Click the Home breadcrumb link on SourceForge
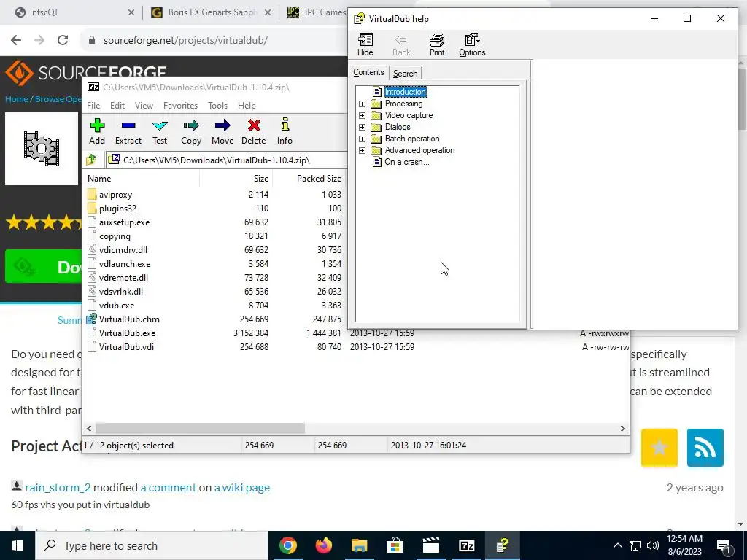 (17, 99)
